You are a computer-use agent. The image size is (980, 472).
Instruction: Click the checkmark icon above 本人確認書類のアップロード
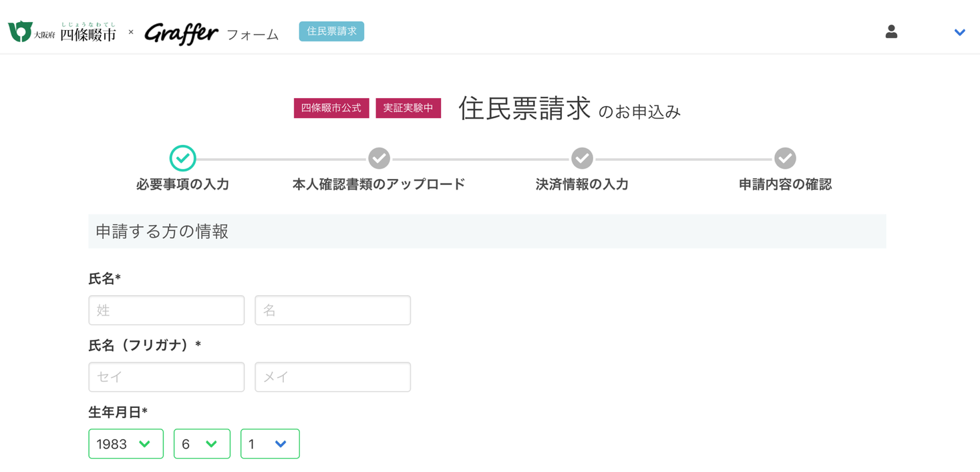pos(379,158)
